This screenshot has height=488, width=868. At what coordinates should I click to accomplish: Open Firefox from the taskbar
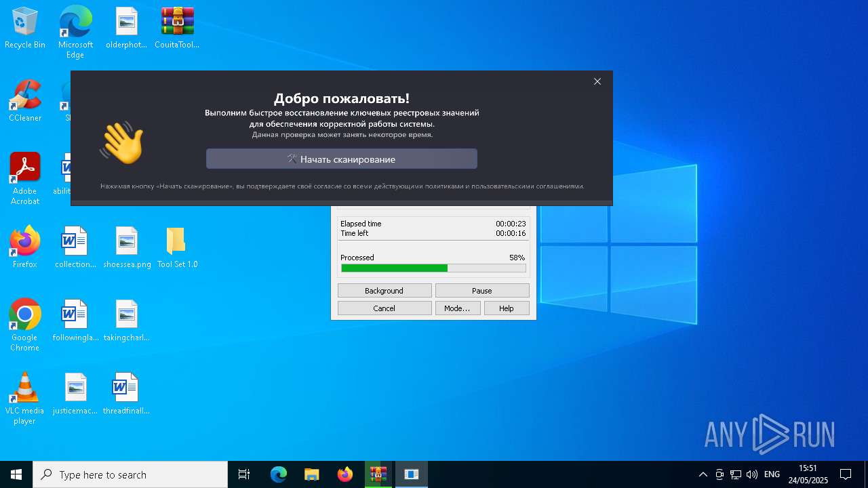(x=345, y=474)
